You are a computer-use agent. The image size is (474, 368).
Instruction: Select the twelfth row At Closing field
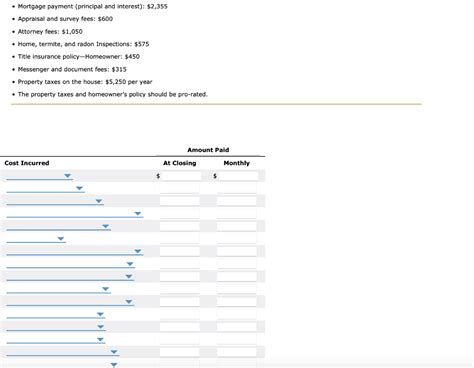click(x=180, y=314)
